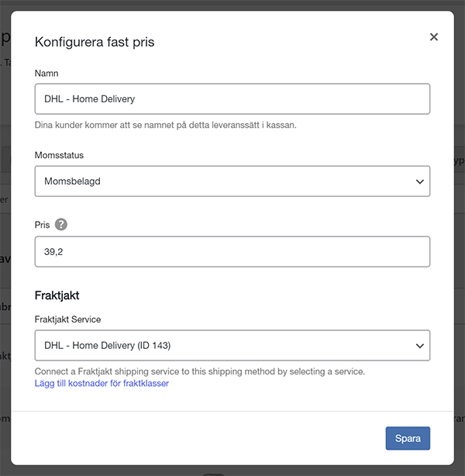Click the chevron arrow in Fraktjakt Service field

[x=419, y=346]
